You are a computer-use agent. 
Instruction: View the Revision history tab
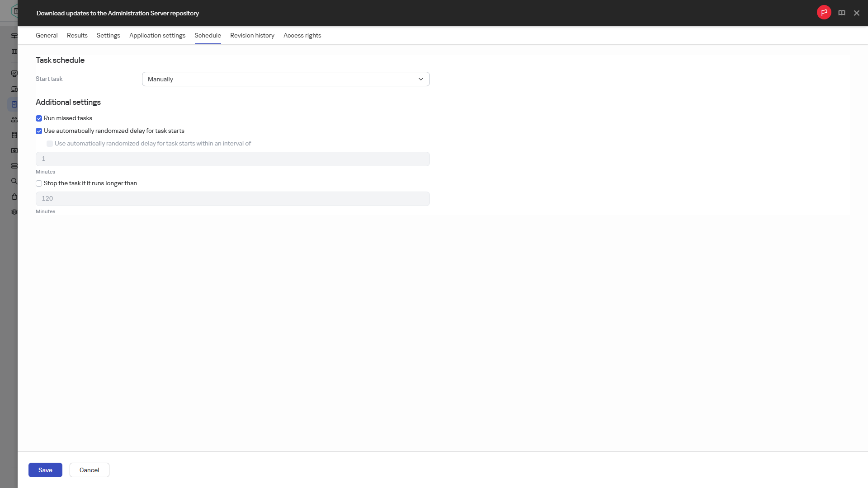coord(252,35)
